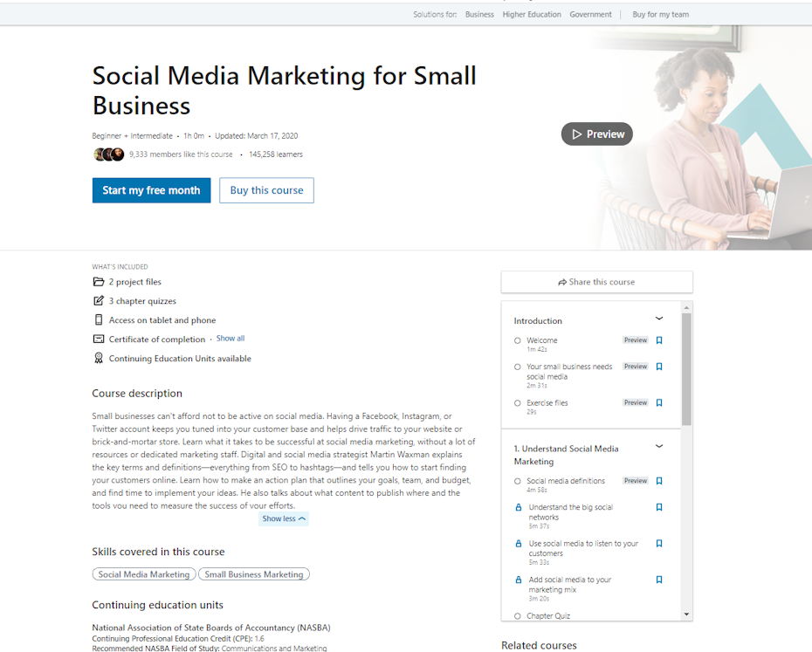Toggle the Exercise files completion circle

point(518,403)
